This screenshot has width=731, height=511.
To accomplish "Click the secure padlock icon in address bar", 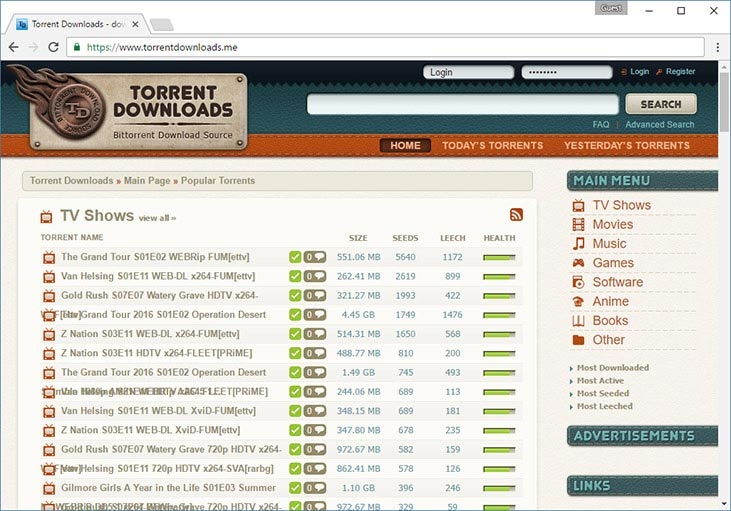I will [77, 47].
